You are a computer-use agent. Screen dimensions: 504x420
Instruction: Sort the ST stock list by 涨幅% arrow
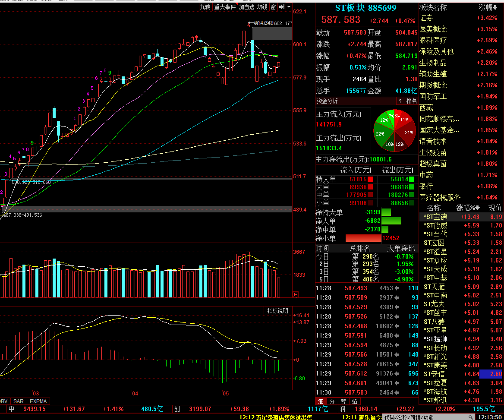click(x=478, y=208)
